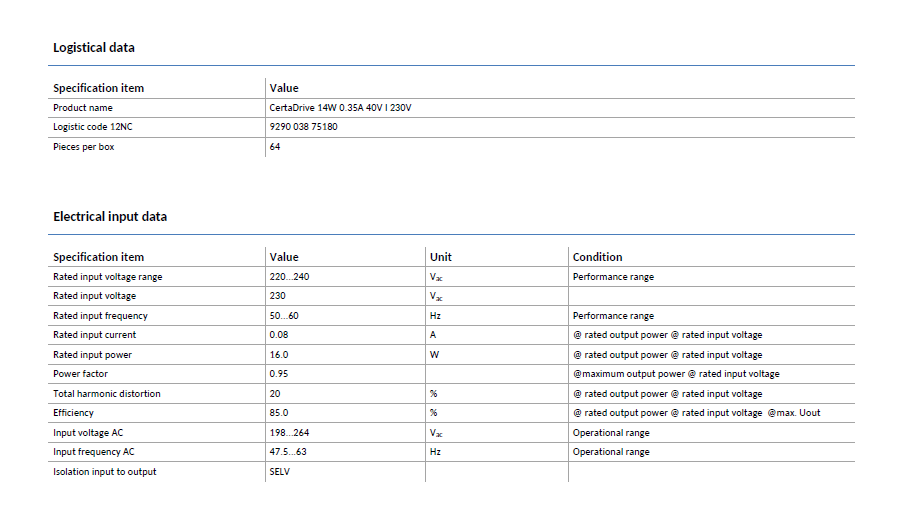
Task: Select the Pieces per box value 64
Action: [275, 147]
